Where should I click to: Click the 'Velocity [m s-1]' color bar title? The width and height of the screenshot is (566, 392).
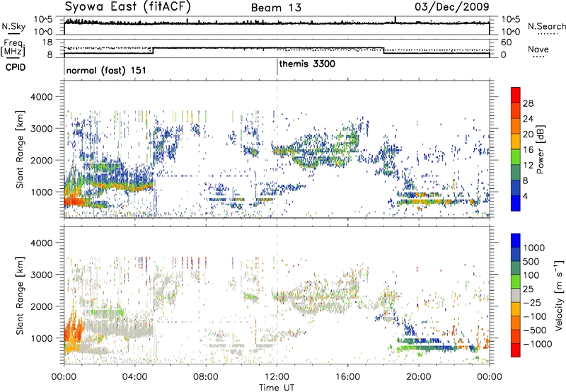[559, 295]
